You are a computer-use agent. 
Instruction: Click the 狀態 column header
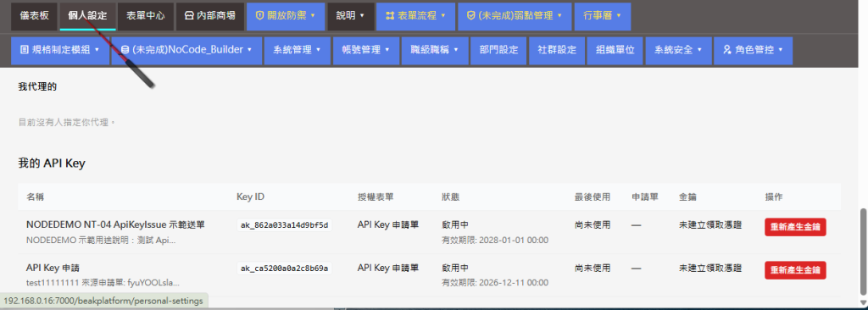coord(451,197)
